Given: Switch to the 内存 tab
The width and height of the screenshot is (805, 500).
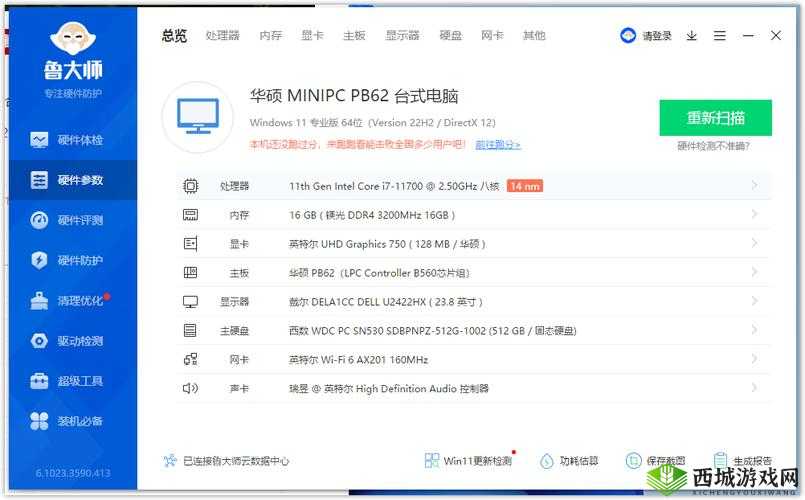Looking at the screenshot, I should (271, 35).
